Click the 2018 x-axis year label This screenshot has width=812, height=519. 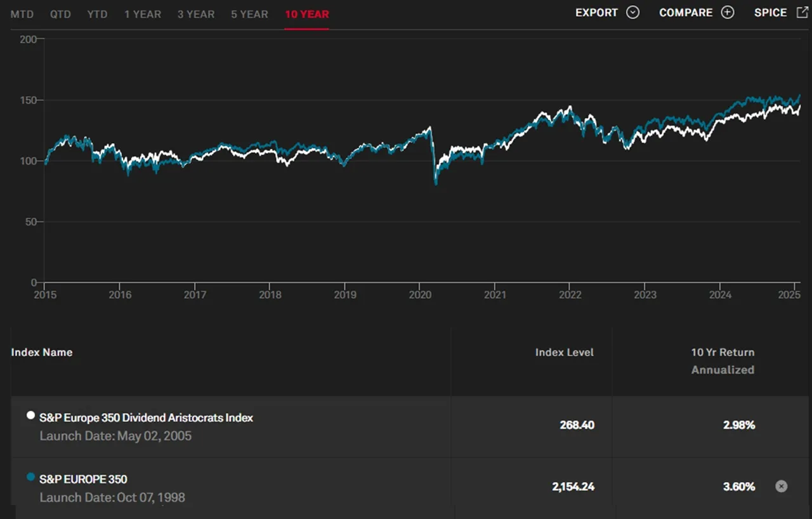[270, 294]
